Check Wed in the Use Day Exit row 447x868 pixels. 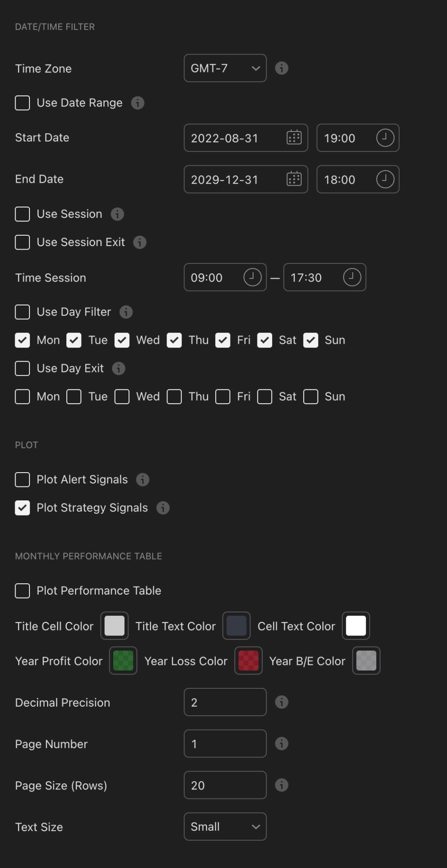122,396
